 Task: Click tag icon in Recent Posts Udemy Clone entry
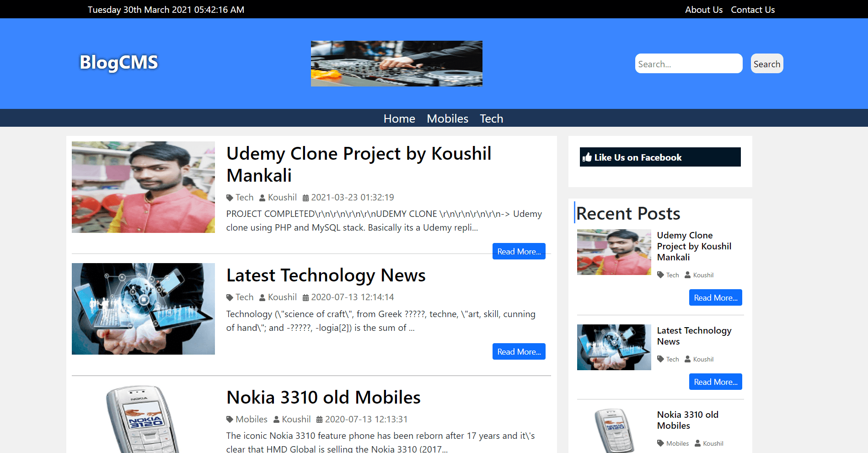tap(660, 275)
